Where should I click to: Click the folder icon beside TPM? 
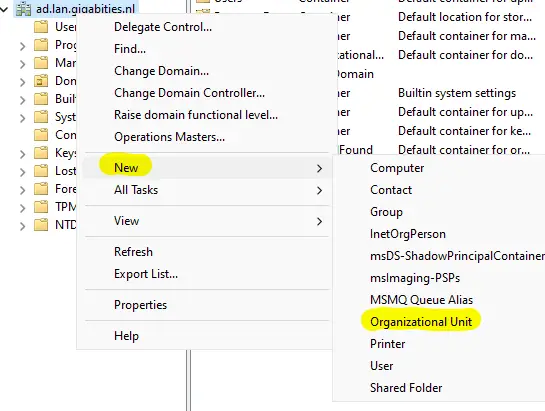click(41, 207)
